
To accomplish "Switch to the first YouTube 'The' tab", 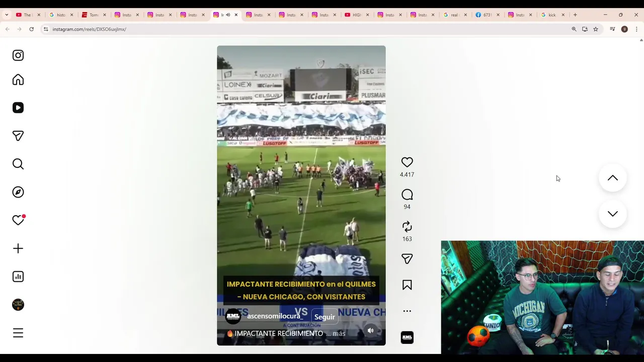I will click(28, 15).
